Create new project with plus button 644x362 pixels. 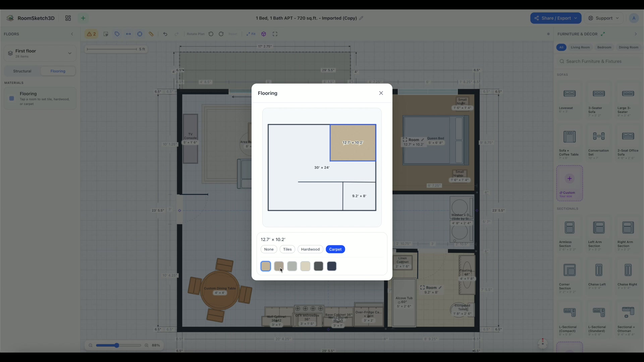pyautogui.click(x=83, y=18)
